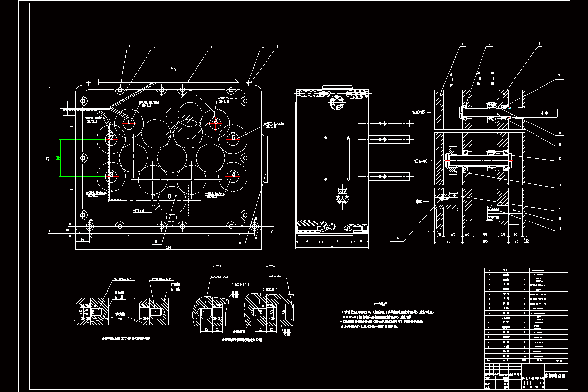The image size is (588, 392).
Task: Click the A—A section view title
Action: click(x=271, y=266)
